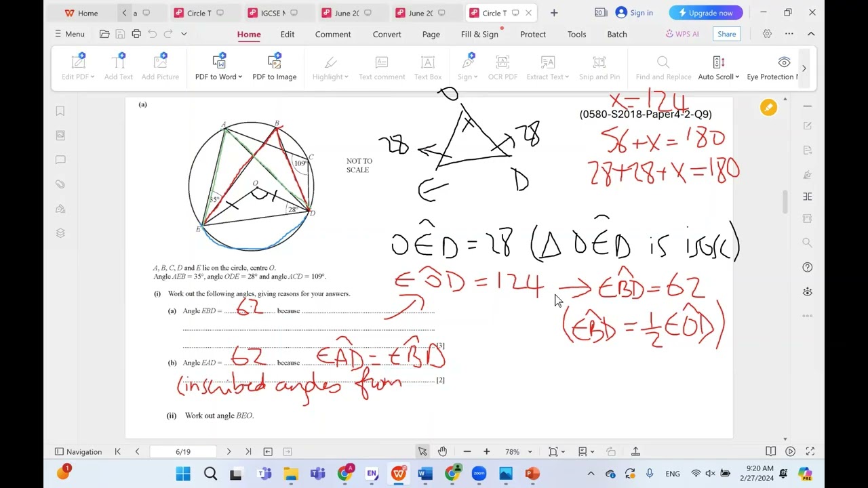Expand the Edit PDF dropdown
This screenshot has height=488, width=868.
click(x=92, y=77)
